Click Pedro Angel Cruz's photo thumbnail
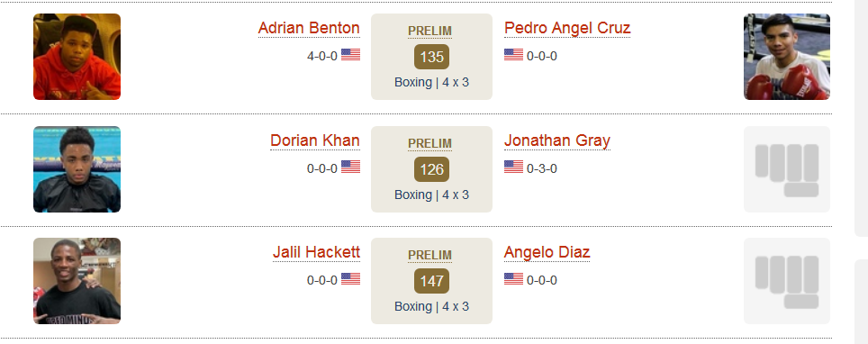 [787, 57]
